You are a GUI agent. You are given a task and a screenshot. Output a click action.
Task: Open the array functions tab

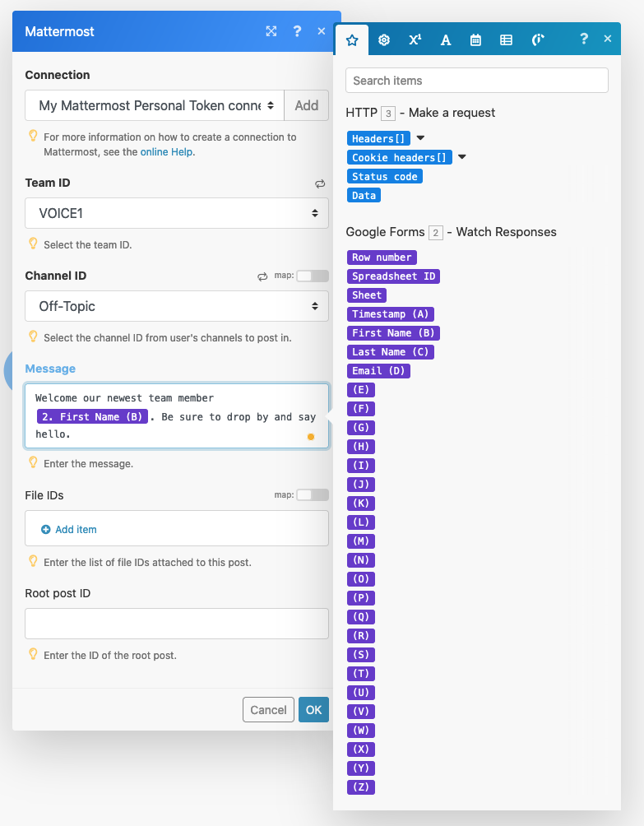[506, 39]
